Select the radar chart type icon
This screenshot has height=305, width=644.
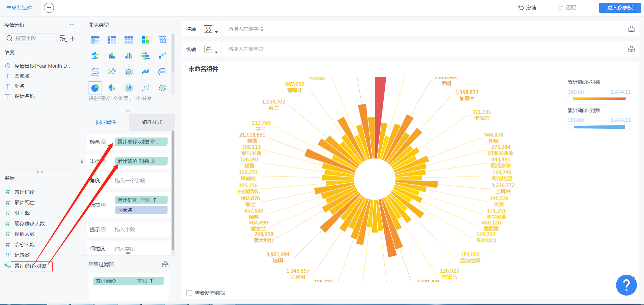tap(129, 72)
